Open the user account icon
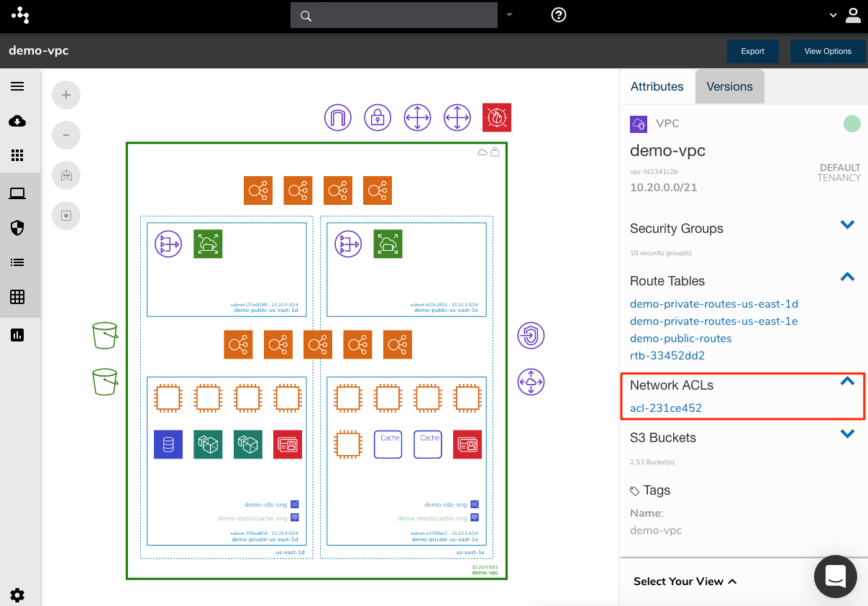 pyautogui.click(x=853, y=14)
